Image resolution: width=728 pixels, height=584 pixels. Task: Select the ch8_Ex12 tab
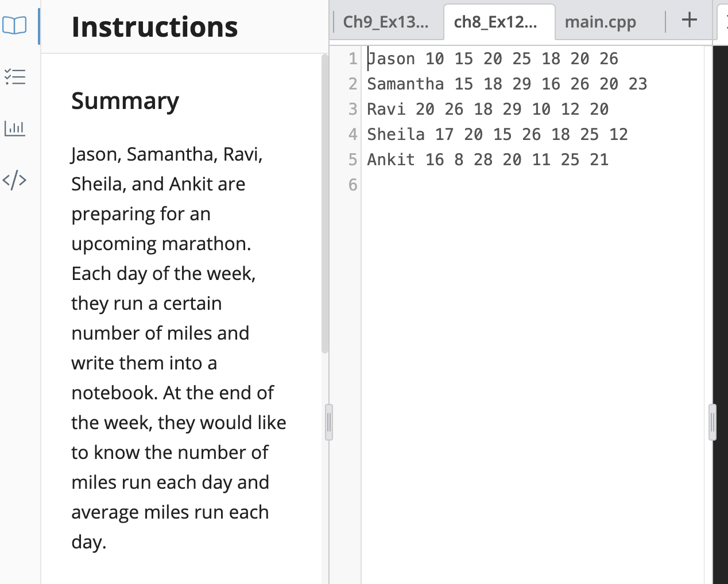pyautogui.click(x=497, y=22)
